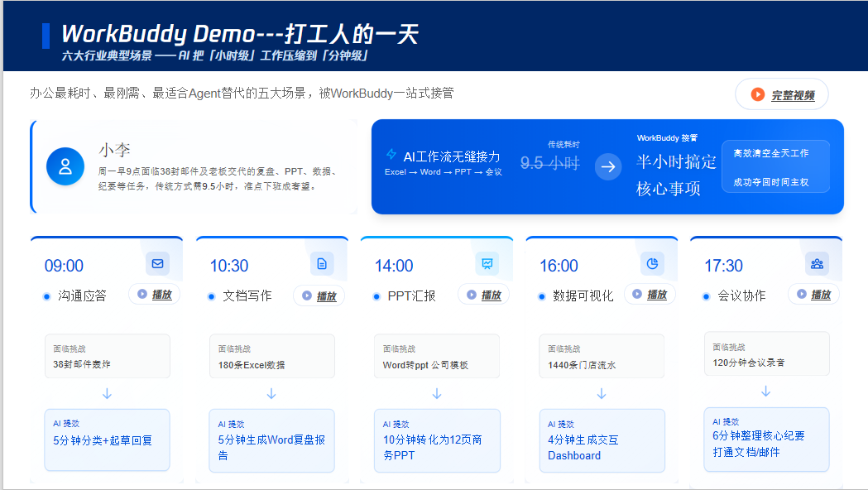Click the 17:30 time label
This screenshot has width=868, height=490.
[723, 266]
